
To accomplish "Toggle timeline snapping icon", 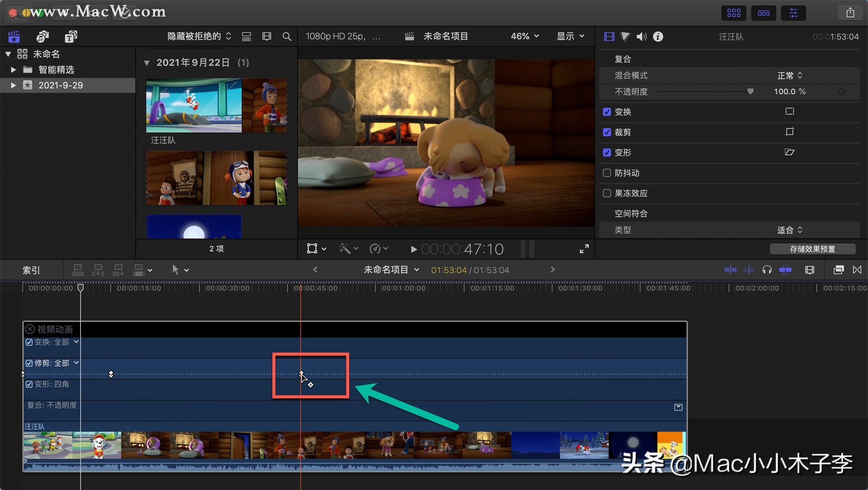I will (x=786, y=270).
